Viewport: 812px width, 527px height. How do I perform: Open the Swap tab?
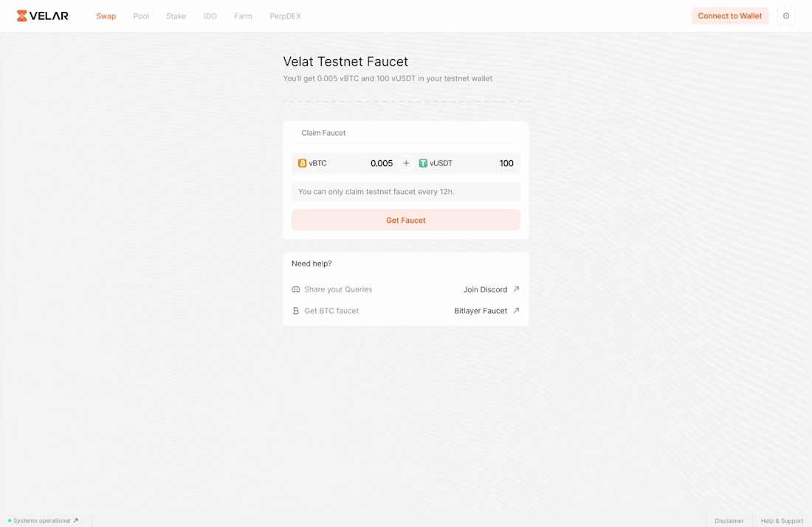[106, 16]
